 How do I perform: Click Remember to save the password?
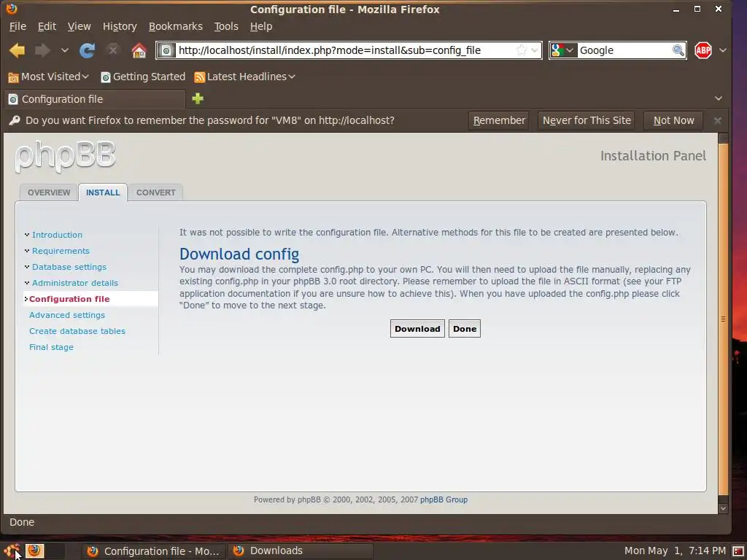pyautogui.click(x=499, y=120)
